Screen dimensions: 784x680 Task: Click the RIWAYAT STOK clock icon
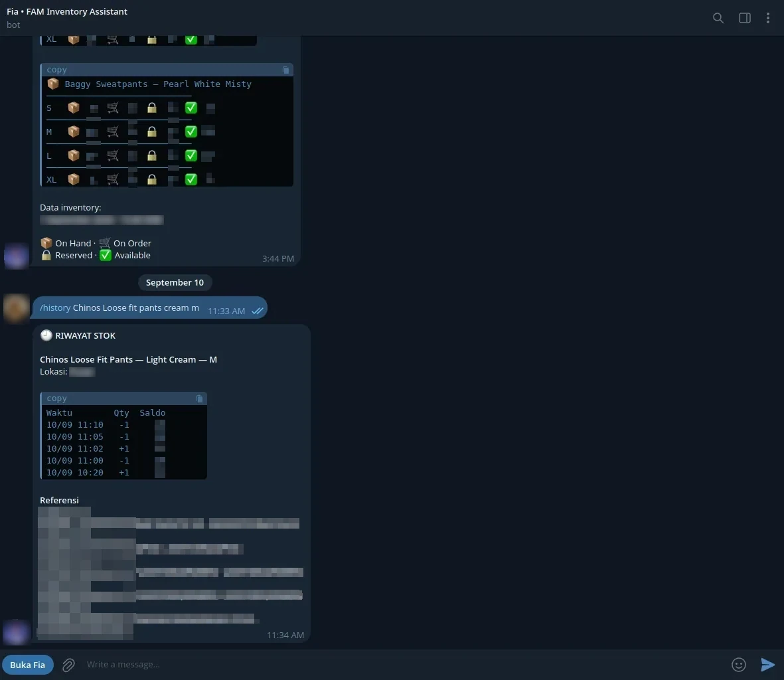[x=46, y=335]
